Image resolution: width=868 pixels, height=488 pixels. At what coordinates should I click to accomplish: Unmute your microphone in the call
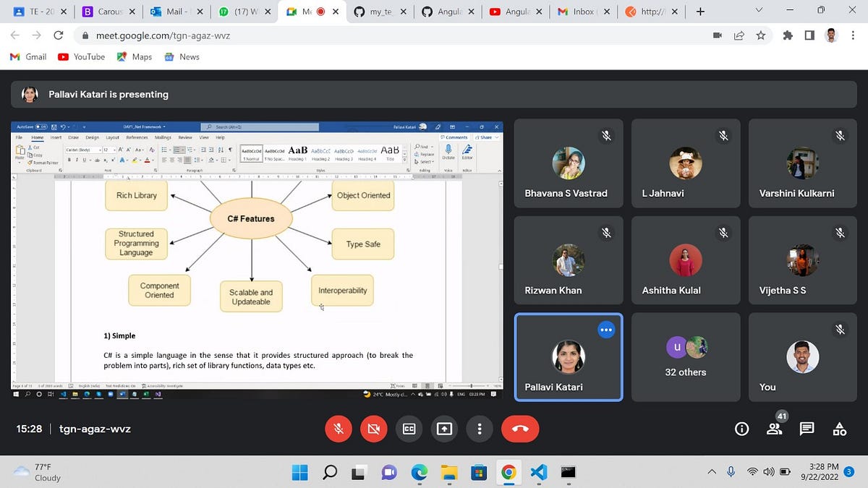point(338,429)
